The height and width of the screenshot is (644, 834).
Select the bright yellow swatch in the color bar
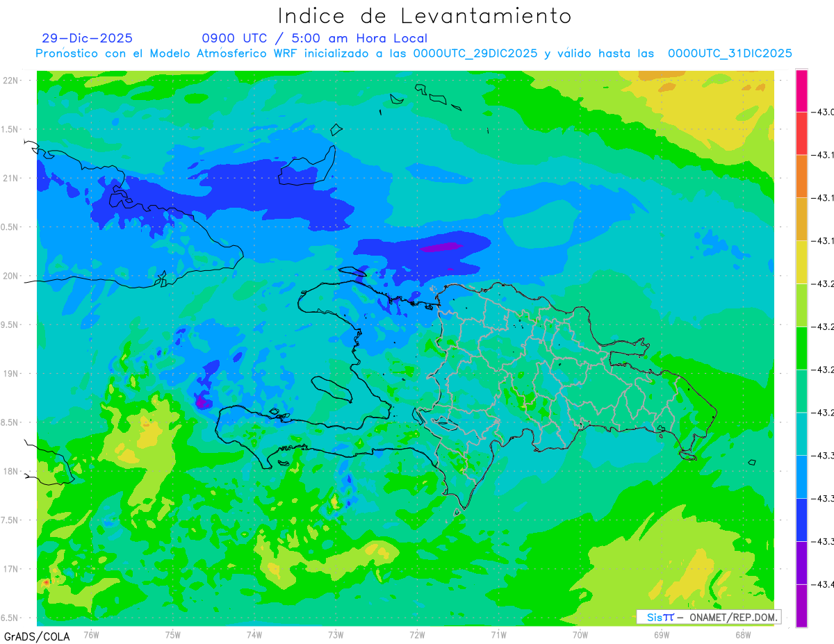801,262
